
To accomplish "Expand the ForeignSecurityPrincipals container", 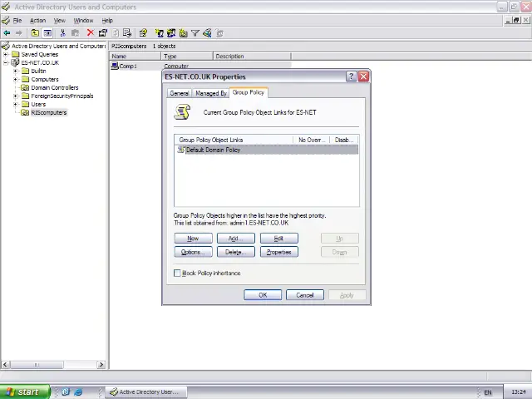I will click(15, 96).
